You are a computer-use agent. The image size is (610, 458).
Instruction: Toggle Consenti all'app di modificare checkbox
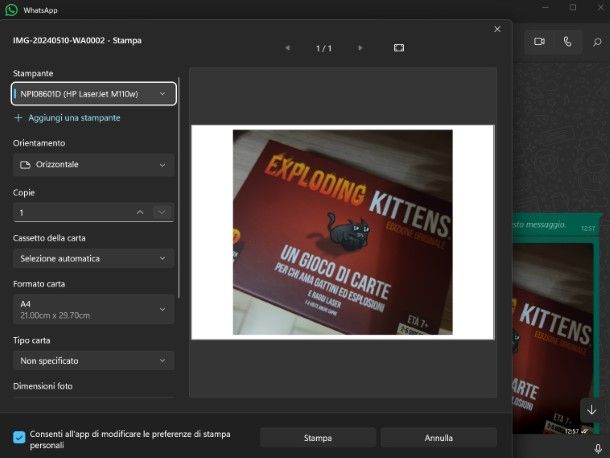click(x=19, y=437)
